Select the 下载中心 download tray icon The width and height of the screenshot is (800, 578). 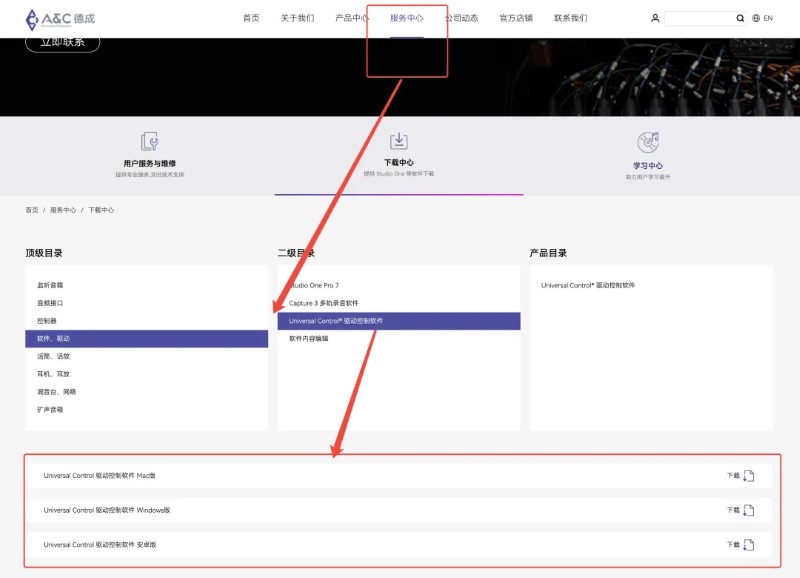(398, 140)
